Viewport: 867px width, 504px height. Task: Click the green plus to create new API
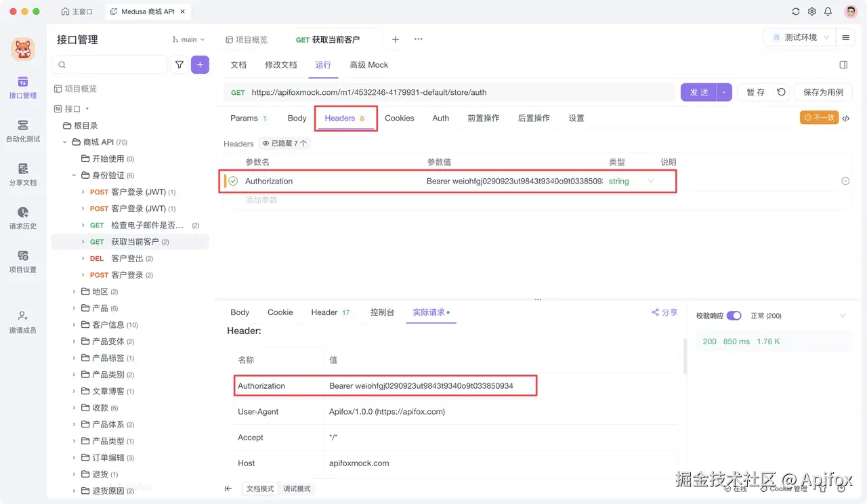(198, 64)
